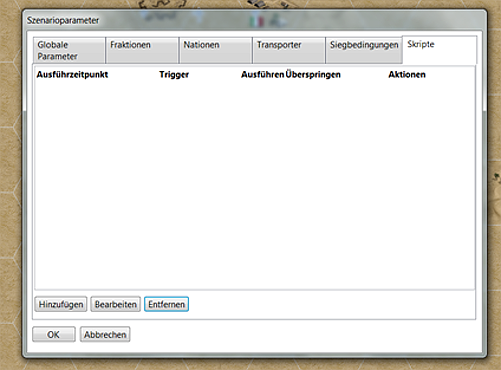Click the Aktionen column header
Image resolution: width=501 pixels, height=370 pixels.
click(407, 74)
